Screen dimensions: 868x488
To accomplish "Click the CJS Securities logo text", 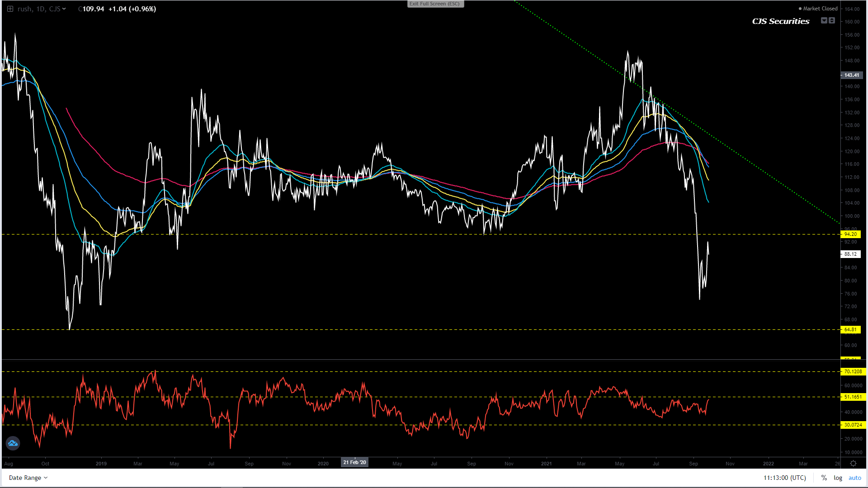I will [x=781, y=21].
